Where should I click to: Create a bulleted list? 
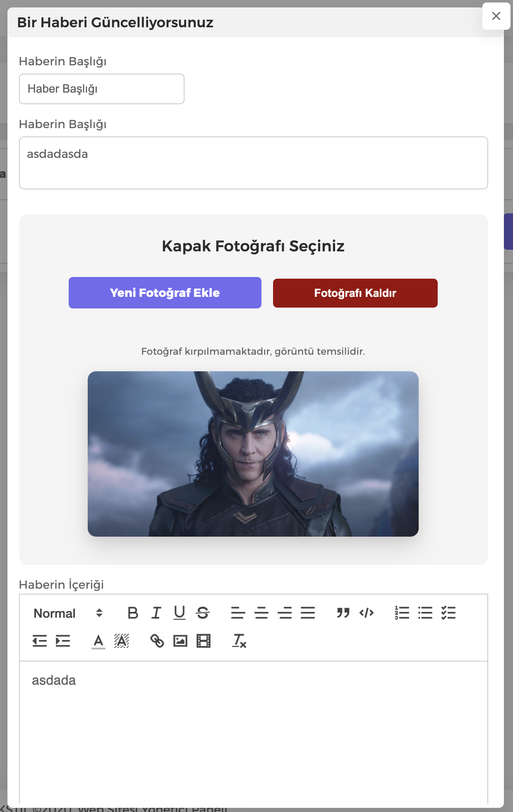(425, 613)
